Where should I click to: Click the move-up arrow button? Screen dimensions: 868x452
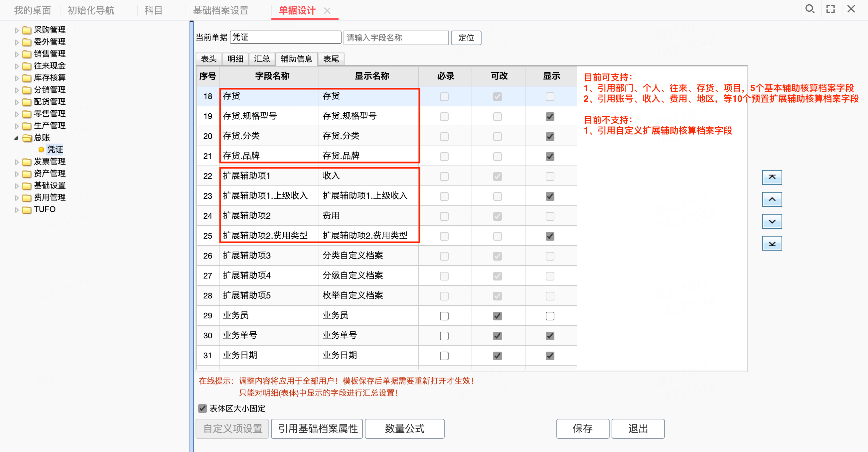coord(772,199)
